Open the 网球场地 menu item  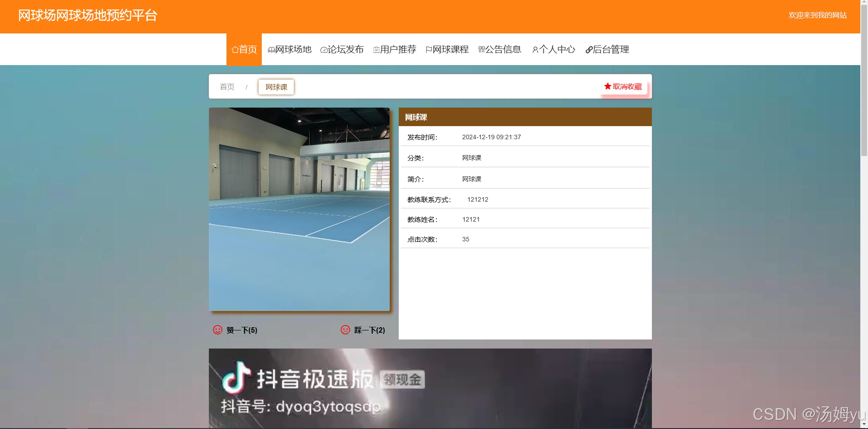tap(290, 49)
